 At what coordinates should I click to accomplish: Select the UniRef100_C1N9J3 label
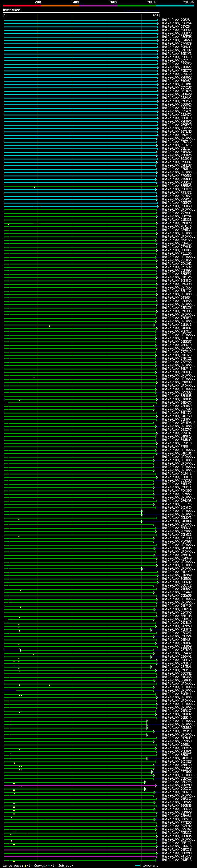click(x=176, y=325)
